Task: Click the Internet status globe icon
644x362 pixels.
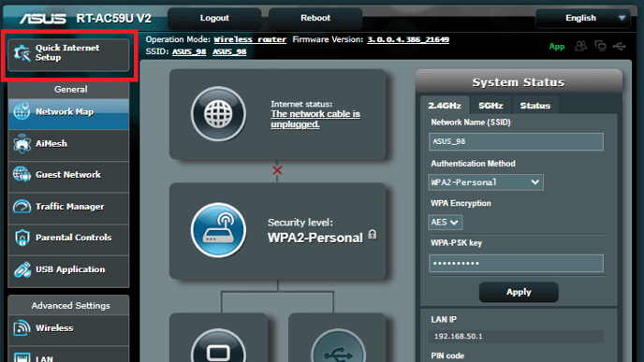Action: click(218, 114)
